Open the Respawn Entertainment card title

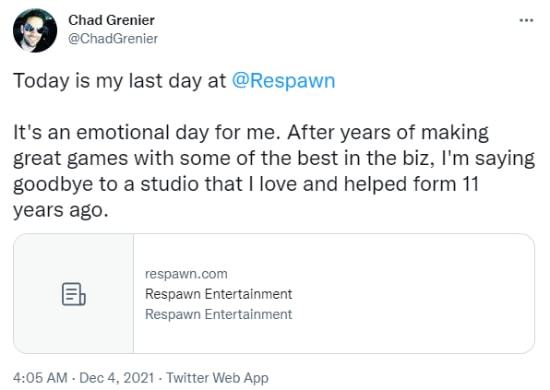[x=219, y=294]
